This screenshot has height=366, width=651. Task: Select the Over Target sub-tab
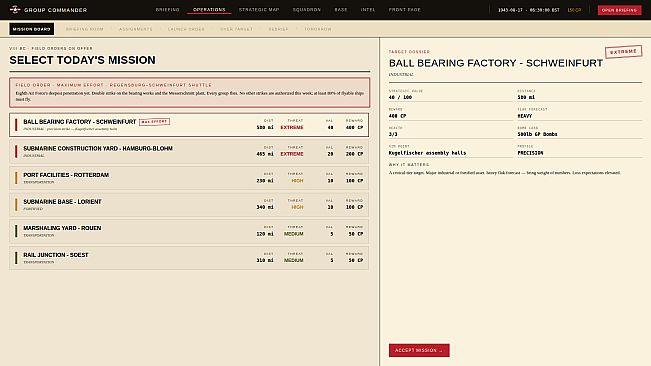[236, 29]
